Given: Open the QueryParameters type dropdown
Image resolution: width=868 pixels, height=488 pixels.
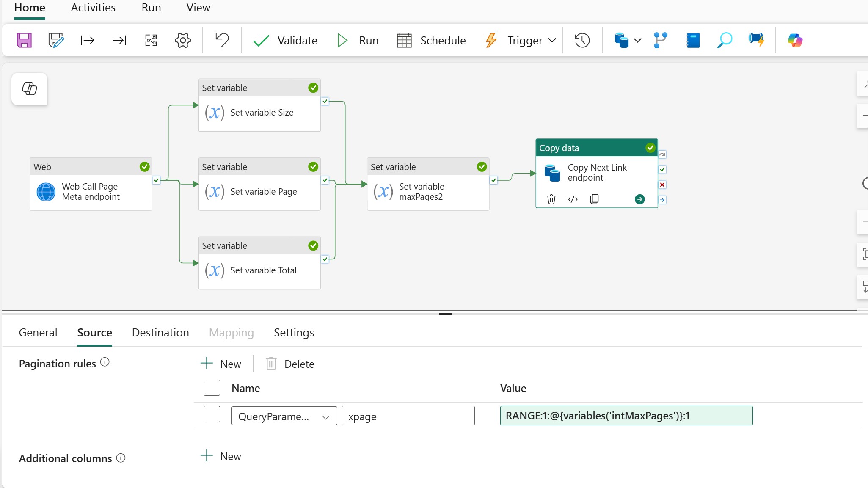Looking at the screenshot, I should tap(284, 416).
